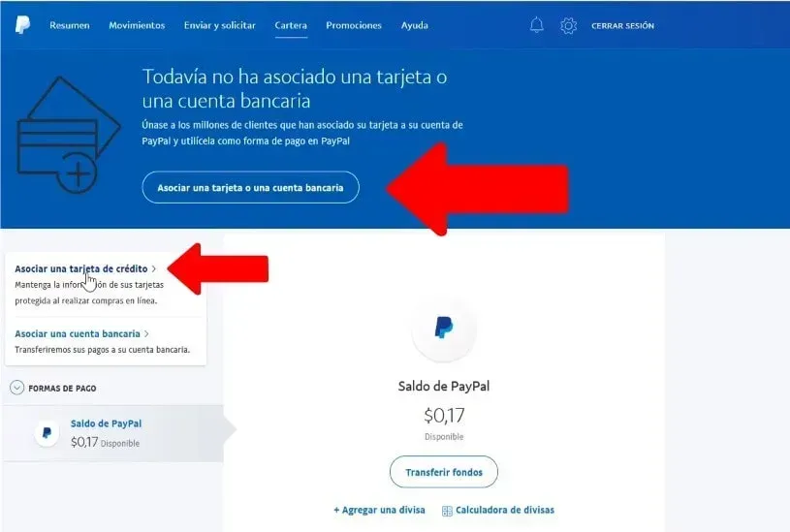Open the Ayuda menu item
This screenshot has height=532, width=790.
pyautogui.click(x=415, y=26)
